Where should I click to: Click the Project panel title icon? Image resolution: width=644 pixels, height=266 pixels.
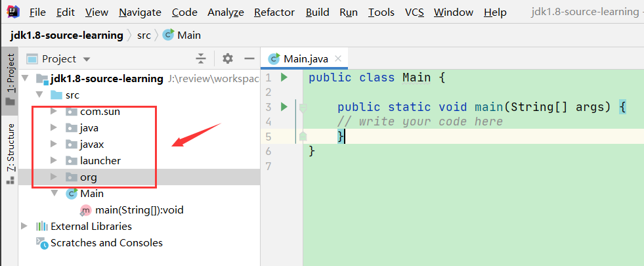[x=32, y=59]
